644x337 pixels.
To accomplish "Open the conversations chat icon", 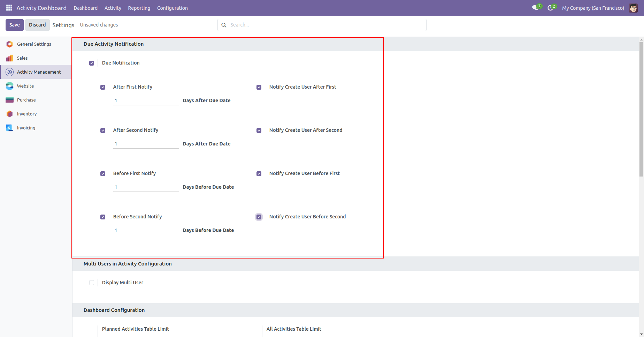I will pos(535,8).
